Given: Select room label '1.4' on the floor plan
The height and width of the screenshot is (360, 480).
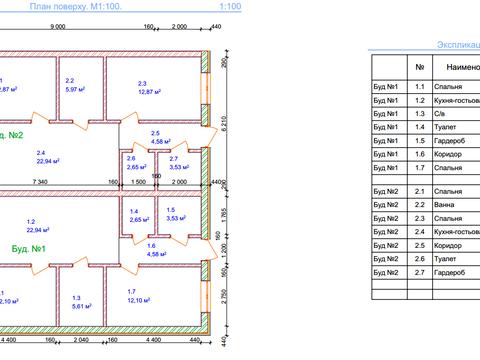Looking at the screenshot, I should point(134,211).
